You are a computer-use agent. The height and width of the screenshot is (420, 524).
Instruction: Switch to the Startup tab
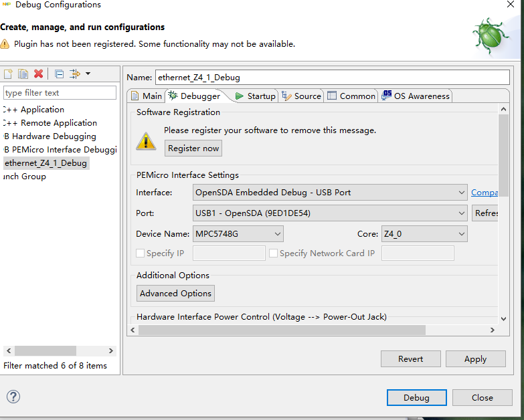click(x=255, y=96)
